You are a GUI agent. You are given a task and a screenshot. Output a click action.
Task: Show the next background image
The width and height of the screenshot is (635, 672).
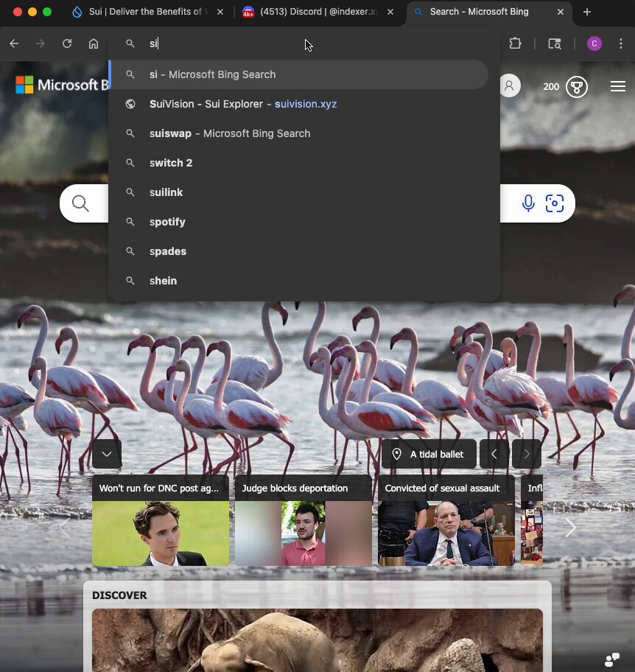pyautogui.click(x=527, y=454)
